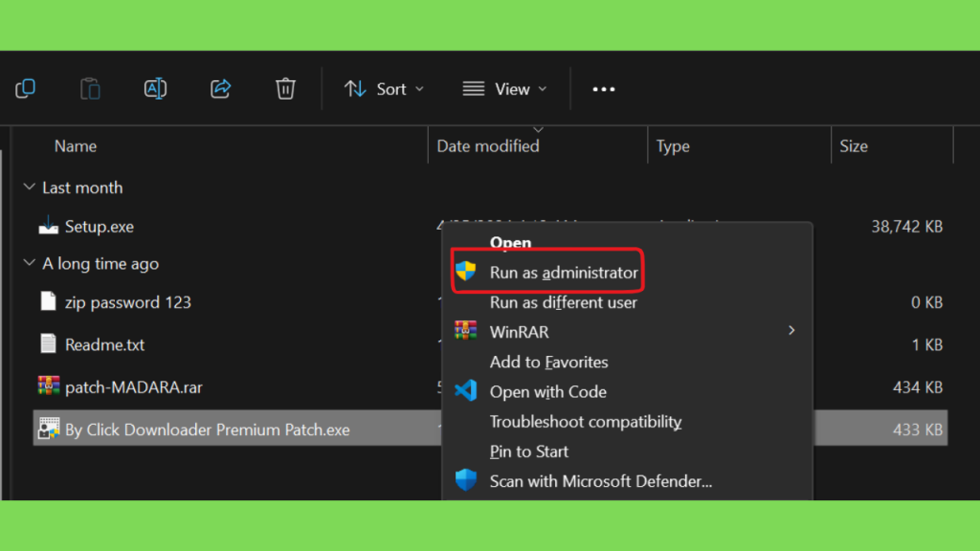
Task: Click the 1 KB size of Readme.txt
Action: pyautogui.click(x=926, y=344)
